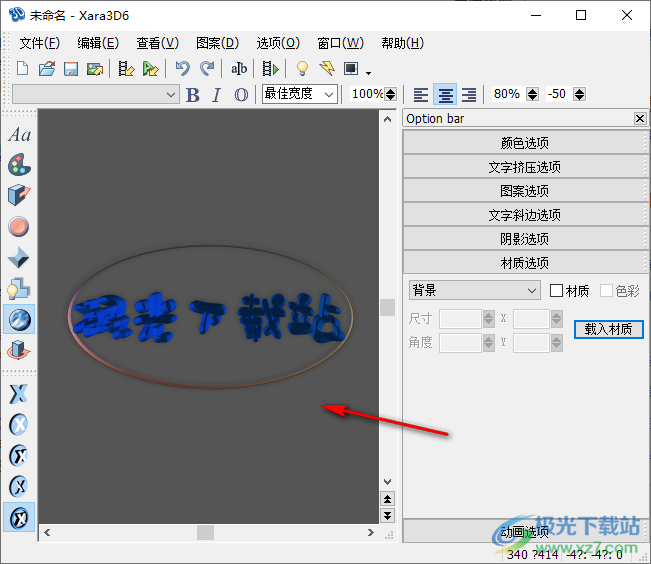Open the text editor with the a|b icon
The width and height of the screenshot is (651, 564).
coord(239,69)
